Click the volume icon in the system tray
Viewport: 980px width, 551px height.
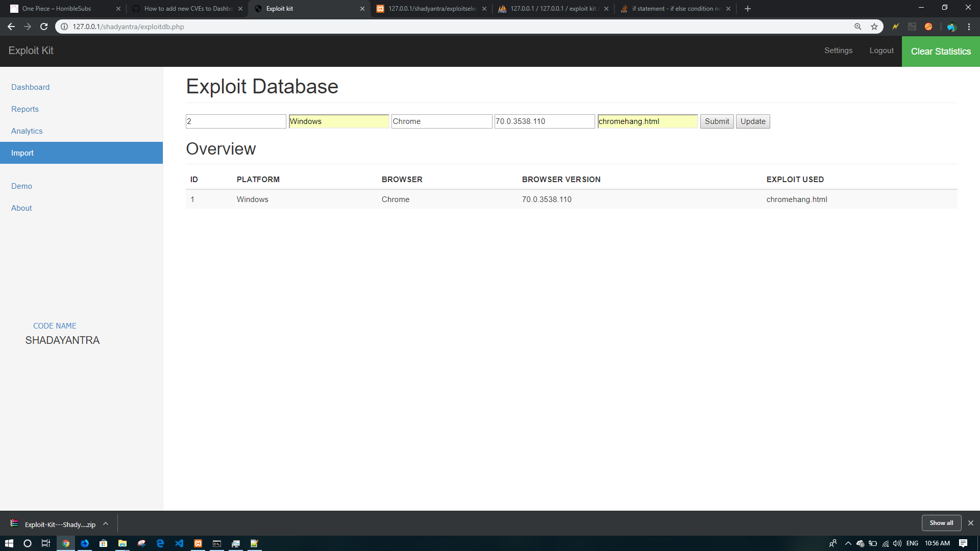(897, 543)
